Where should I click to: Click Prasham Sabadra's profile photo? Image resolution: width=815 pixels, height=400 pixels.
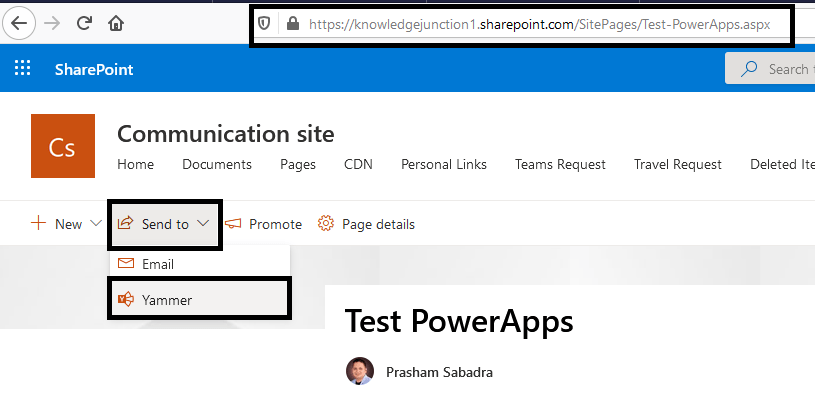360,371
